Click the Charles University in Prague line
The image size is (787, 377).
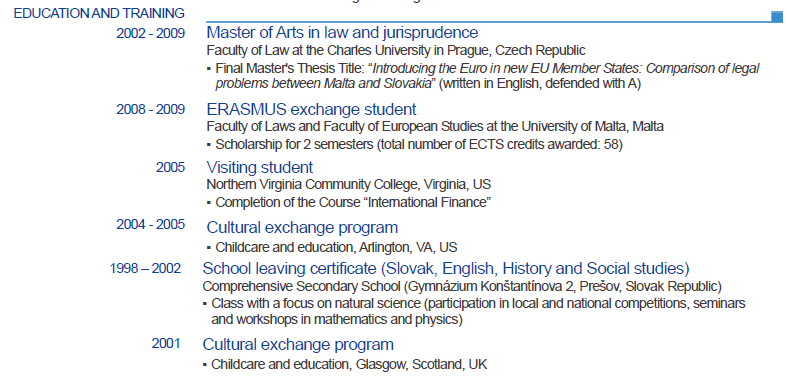396,51
